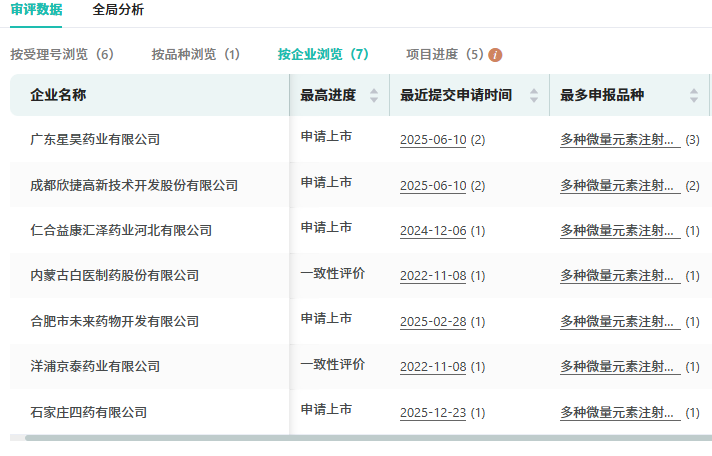712x456 pixels.
Task: Open product link in 成都欣捷高新技术 row
Action: (618, 186)
